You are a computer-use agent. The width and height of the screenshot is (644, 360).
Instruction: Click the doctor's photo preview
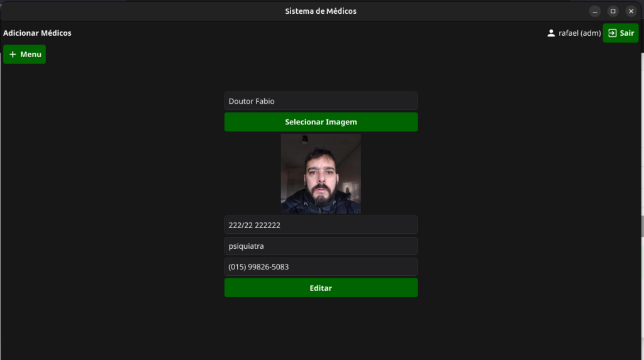click(x=321, y=173)
